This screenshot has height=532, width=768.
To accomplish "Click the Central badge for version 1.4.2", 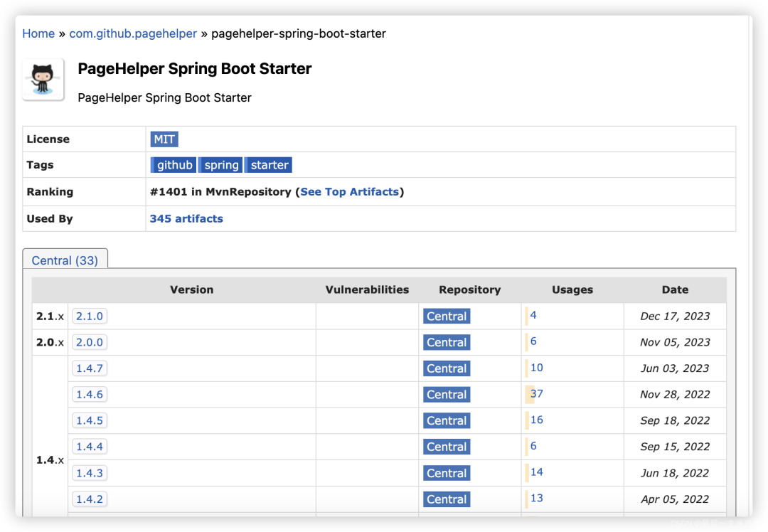I will (x=446, y=499).
